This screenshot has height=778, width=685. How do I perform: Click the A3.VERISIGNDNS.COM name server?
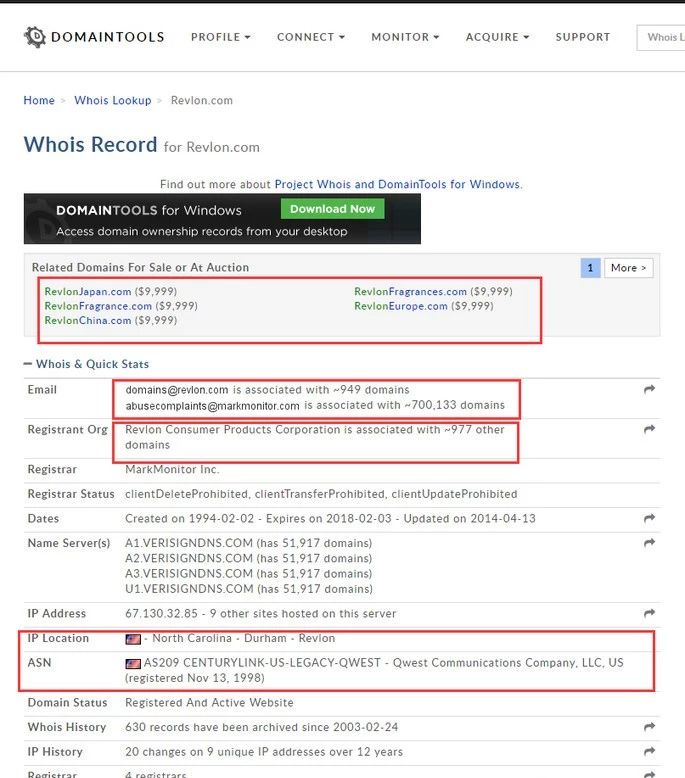coord(189,574)
